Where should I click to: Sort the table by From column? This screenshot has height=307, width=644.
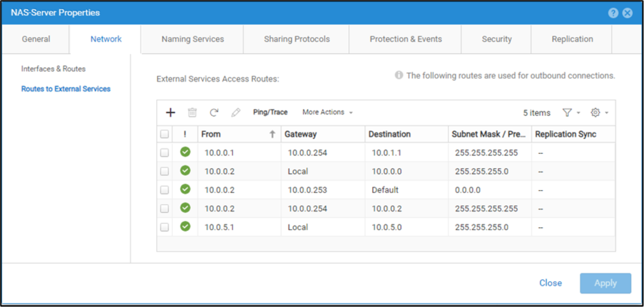click(239, 134)
